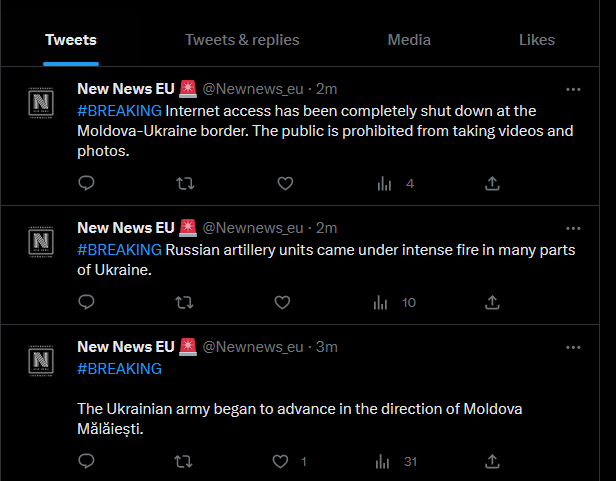Like the Ukrainian army advance tweet
This screenshot has width=616, height=481.
pyautogui.click(x=280, y=461)
